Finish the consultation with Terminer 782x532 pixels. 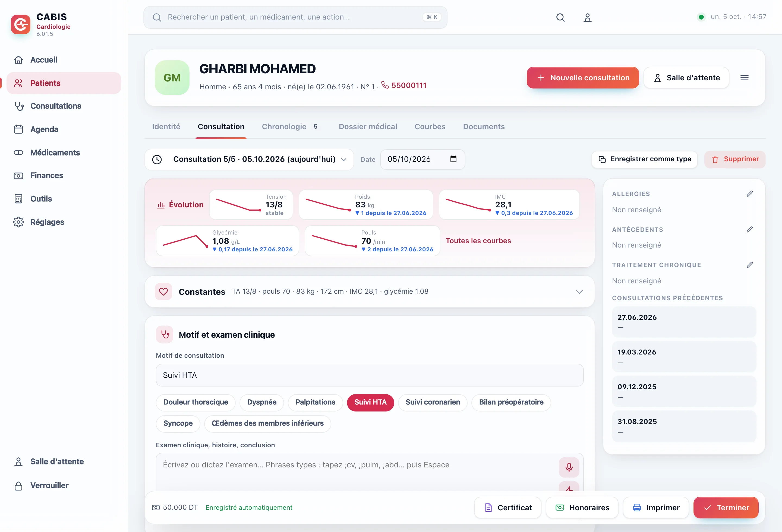pyautogui.click(x=726, y=508)
